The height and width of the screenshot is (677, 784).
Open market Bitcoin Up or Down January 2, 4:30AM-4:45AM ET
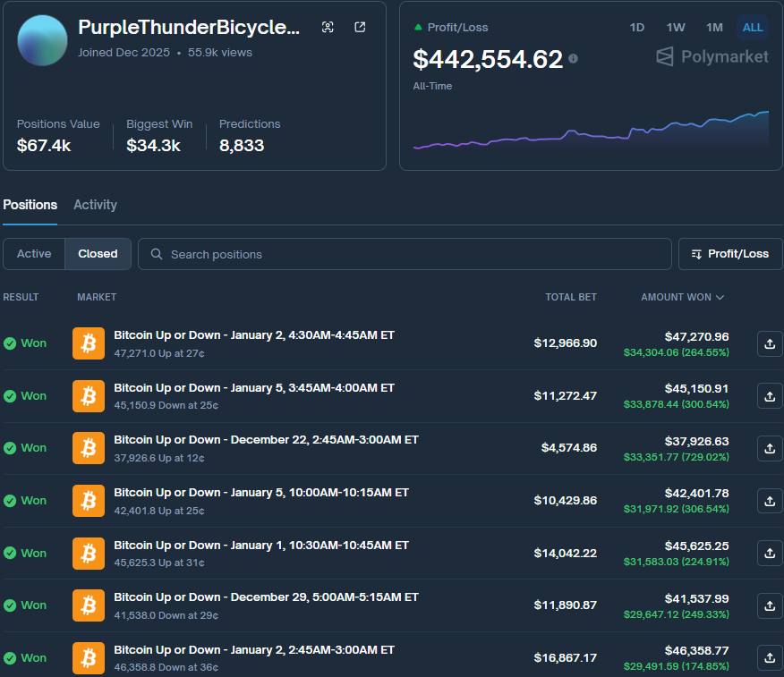[254, 335]
